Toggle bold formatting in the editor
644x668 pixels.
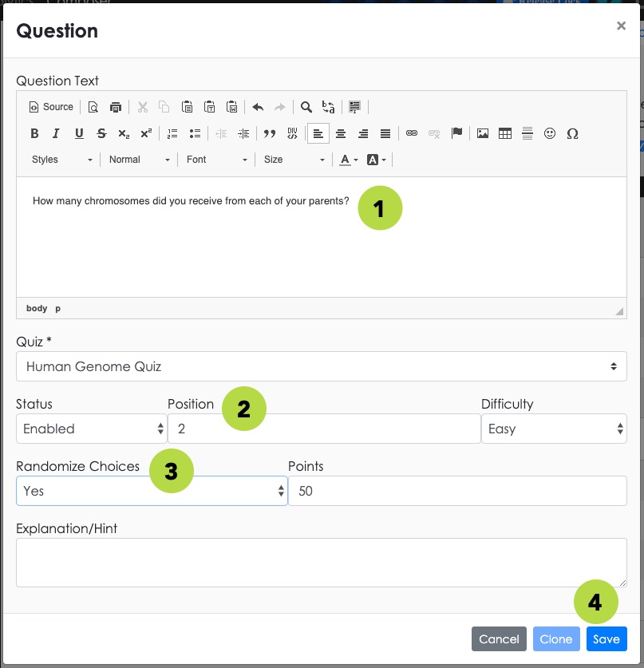34,134
